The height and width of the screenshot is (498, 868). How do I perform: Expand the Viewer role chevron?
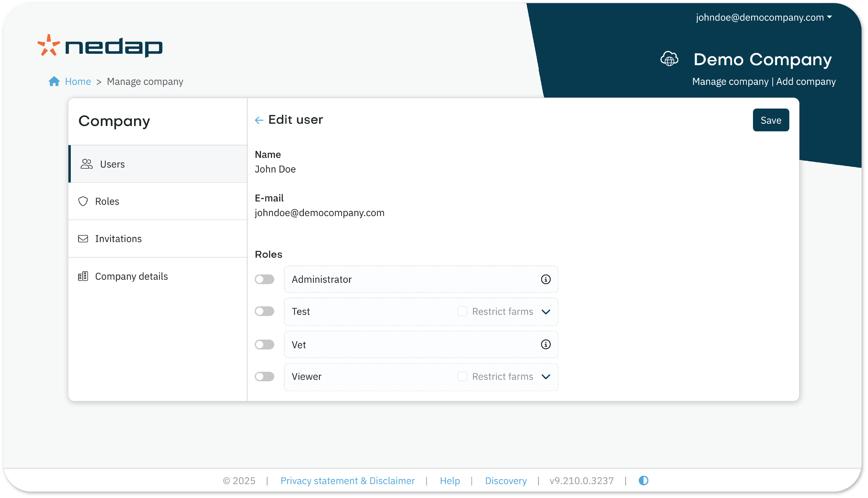tap(546, 377)
